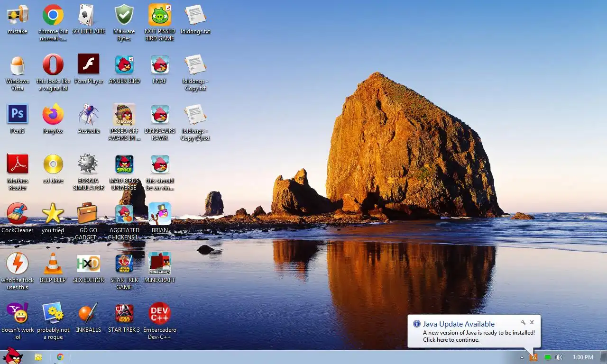Click the Java update tray icon
607x364 pixels.
[533, 357]
